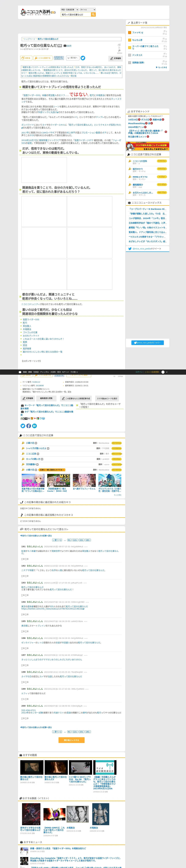Click upper « 前へ pagination link

(55, 540)
